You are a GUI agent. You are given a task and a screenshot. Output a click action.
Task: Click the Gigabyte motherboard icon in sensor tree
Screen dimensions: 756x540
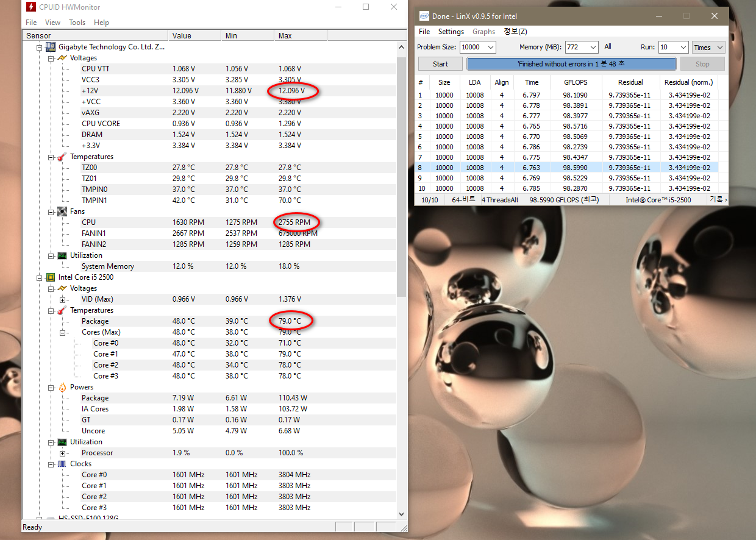51,47
